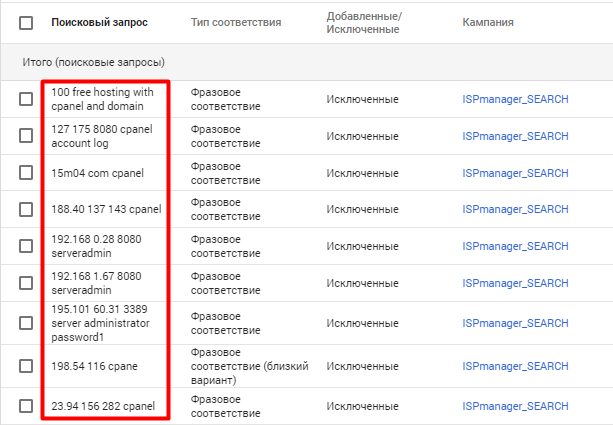Open ISPmanager_SEARCH link in the first row

coord(515,99)
